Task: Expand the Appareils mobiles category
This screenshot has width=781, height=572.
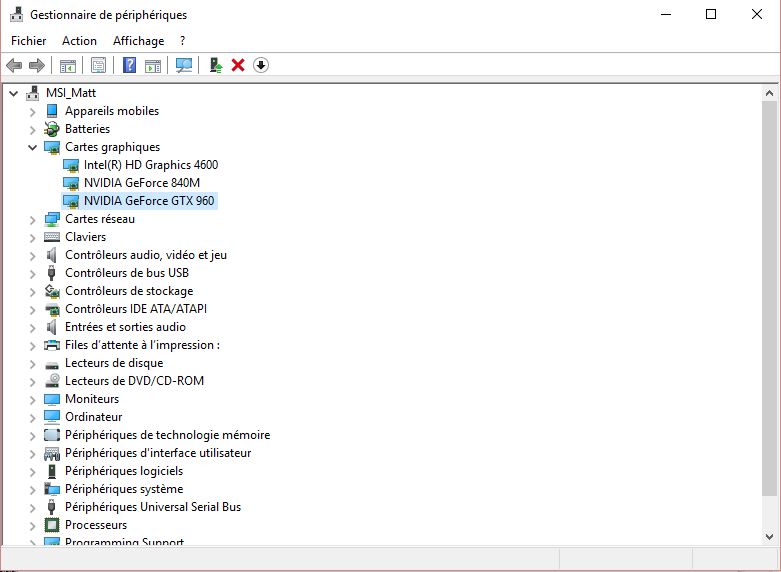Action: tap(33, 112)
